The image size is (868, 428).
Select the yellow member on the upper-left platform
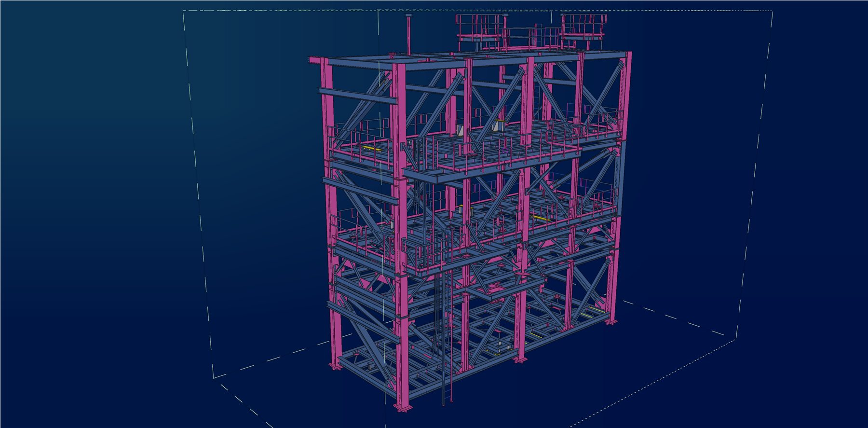372,149
